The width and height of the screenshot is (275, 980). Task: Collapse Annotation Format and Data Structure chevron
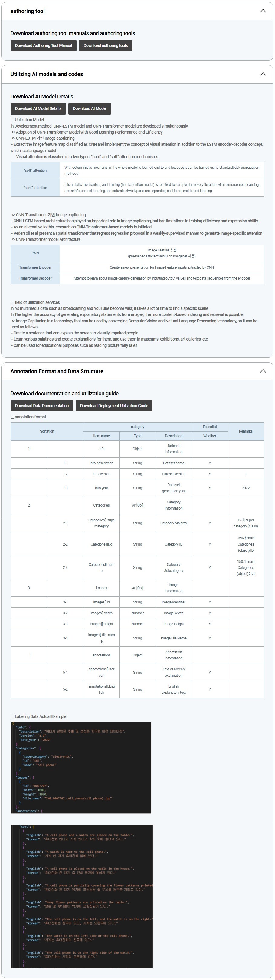tap(263, 371)
